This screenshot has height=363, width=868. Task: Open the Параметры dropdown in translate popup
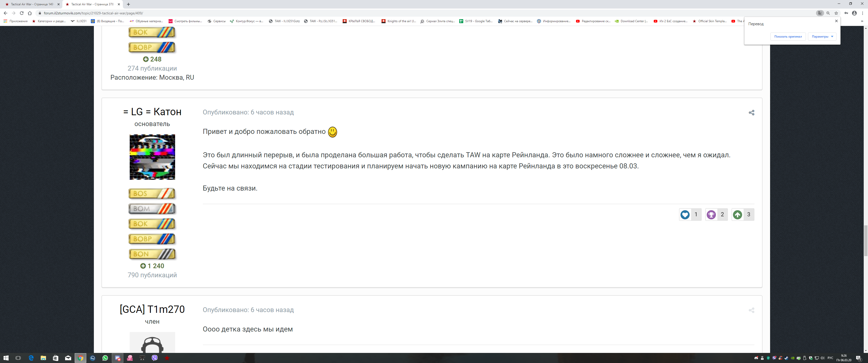822,36
